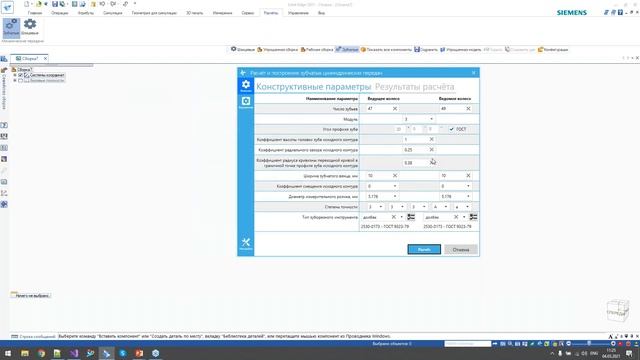The image size is (640, 360).
Task: Open the Chrome browser from taskbar
Action: click(41, 353)
